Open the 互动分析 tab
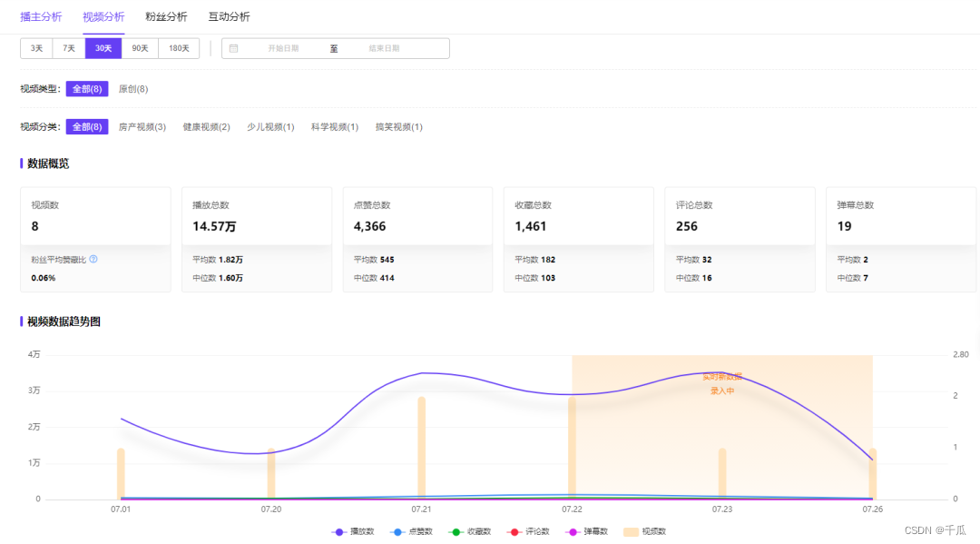The image size is (980, 544). 230,17
